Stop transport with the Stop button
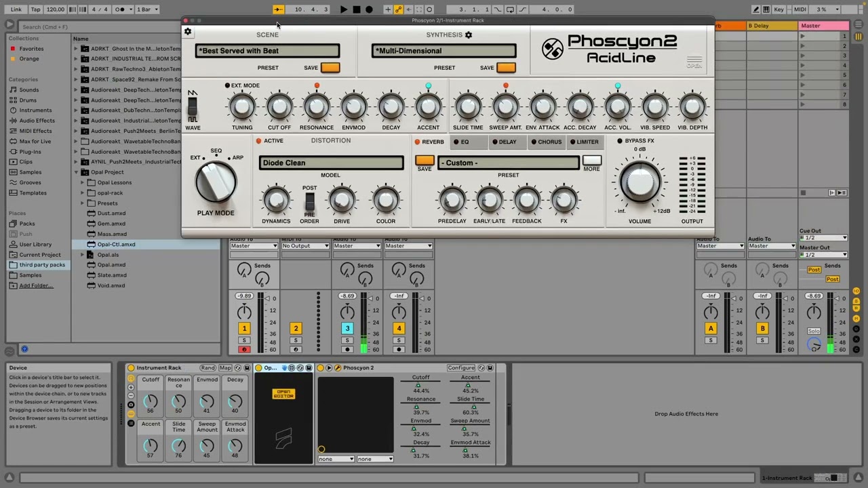868x488 pixels. (357, 9)
